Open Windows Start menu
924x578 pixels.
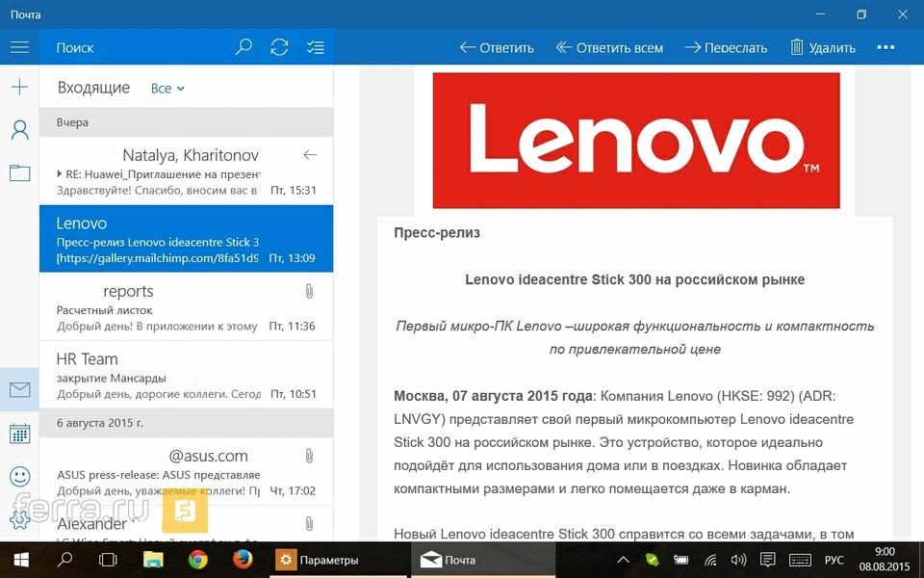click(x=21, y=560)
